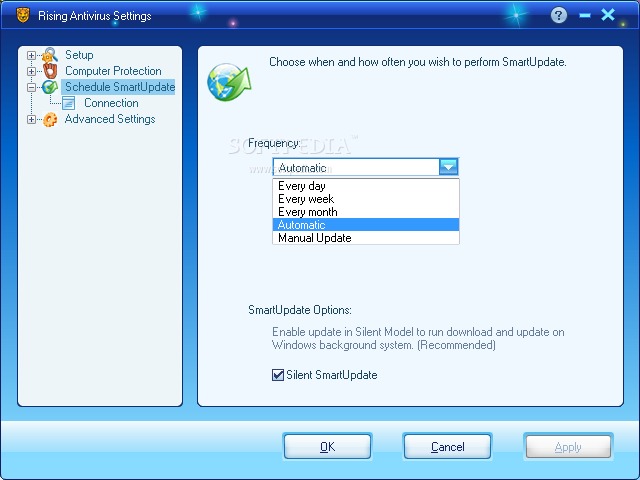Toggle the Silent SmartUpdate checkbox

click(x=278, y=375)
